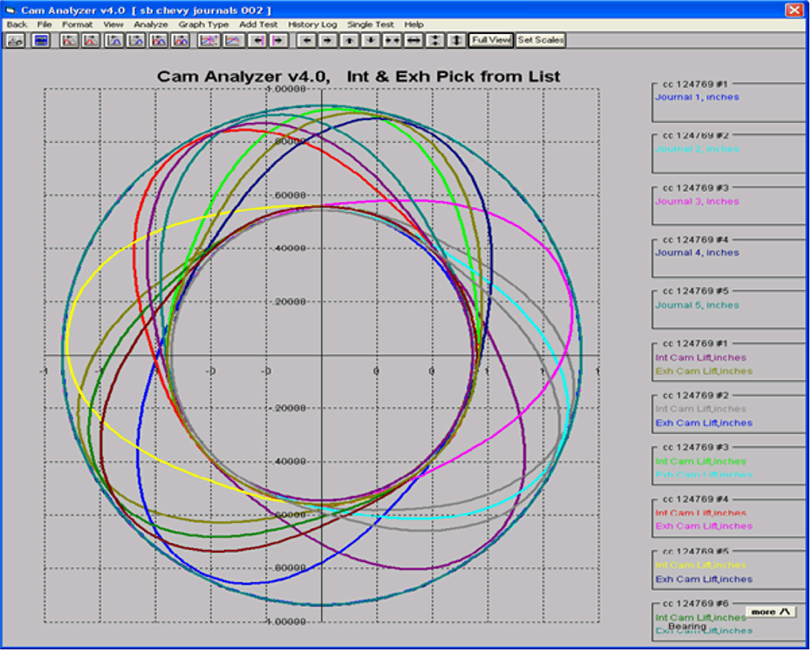The image size is (812, 652).
Task: Click the red Int Cam Lift entry for #4
Action: click(700, 513)
